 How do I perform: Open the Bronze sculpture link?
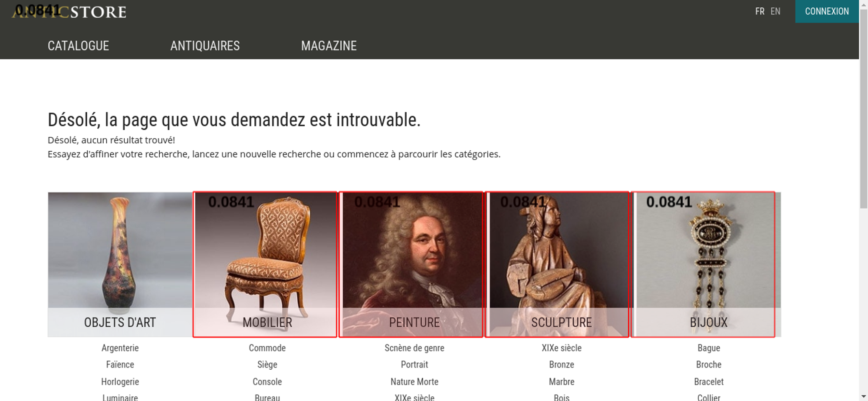click(x=562, y=365)
